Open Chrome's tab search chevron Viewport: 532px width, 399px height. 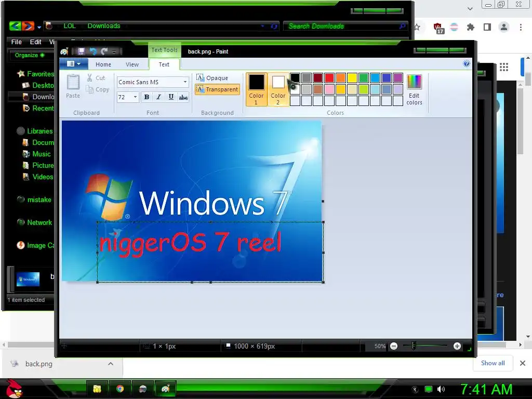pyautogui.click(x=470, y=9)
